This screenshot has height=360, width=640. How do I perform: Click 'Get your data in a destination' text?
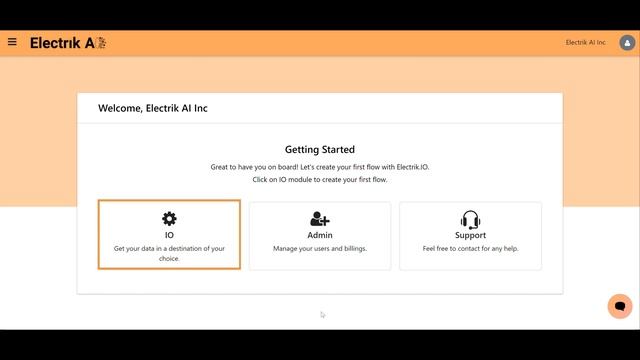click(x=169, y=253)
